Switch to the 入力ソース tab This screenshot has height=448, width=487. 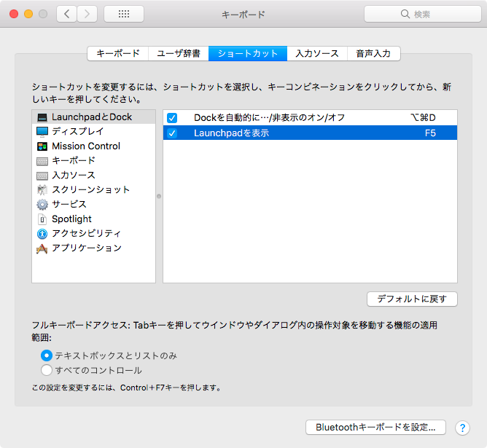[x=316, y=53]
